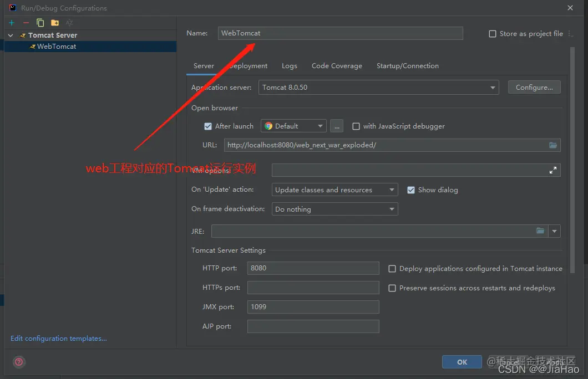The height and width of the screenshot is (379, 588).
Task: Browse for JRE with folder icon
Action: (540, 231)
